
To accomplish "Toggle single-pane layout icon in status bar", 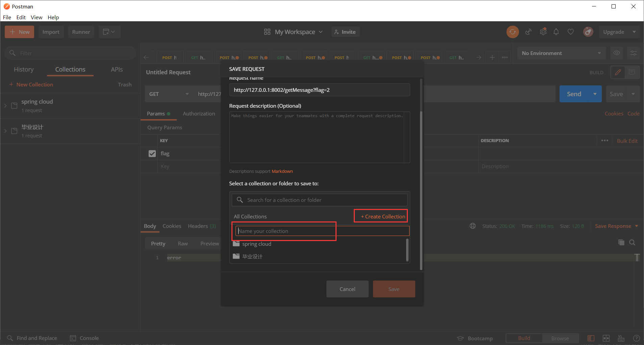I will [591, 338].
